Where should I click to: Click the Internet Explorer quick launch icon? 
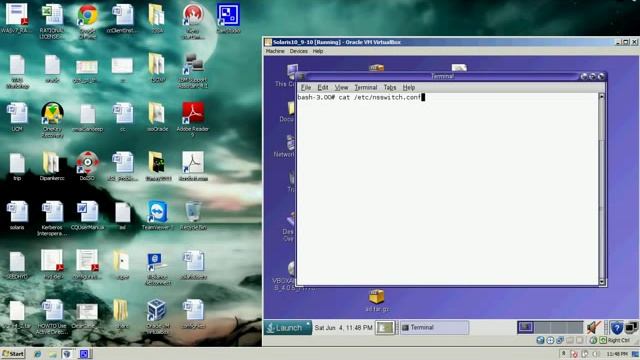[x=38, y=354]
